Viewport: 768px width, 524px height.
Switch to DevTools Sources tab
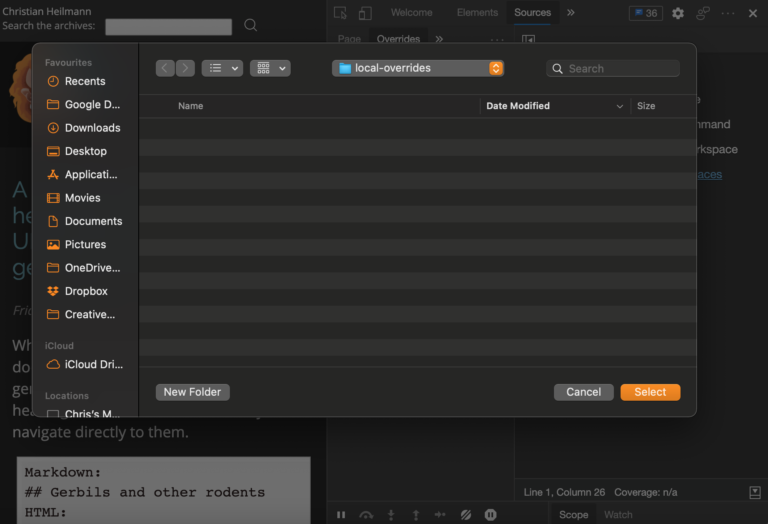pyautogui.click(x=532, y=13)
